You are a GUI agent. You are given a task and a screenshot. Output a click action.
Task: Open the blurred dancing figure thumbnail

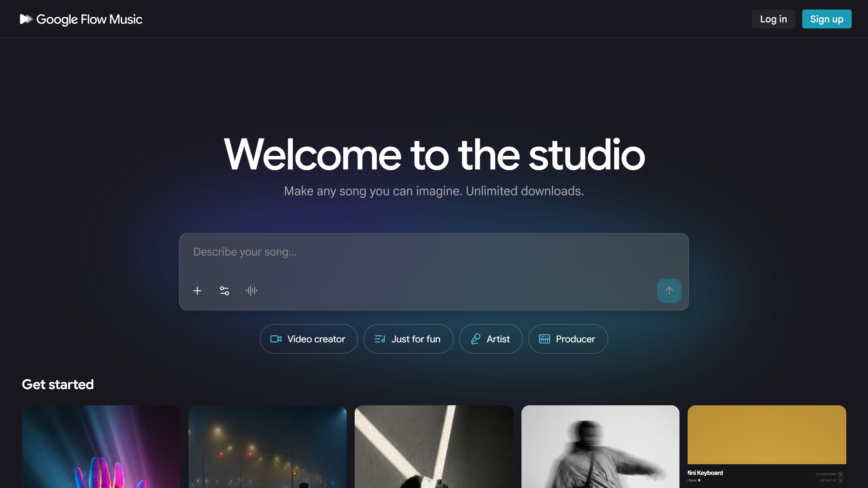coord(600,447)
